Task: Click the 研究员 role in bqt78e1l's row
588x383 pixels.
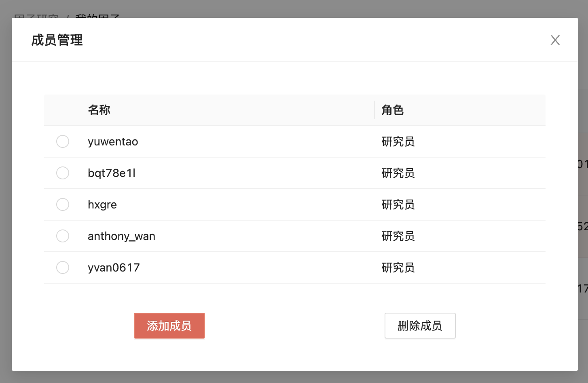Action: tap(398, 173)
